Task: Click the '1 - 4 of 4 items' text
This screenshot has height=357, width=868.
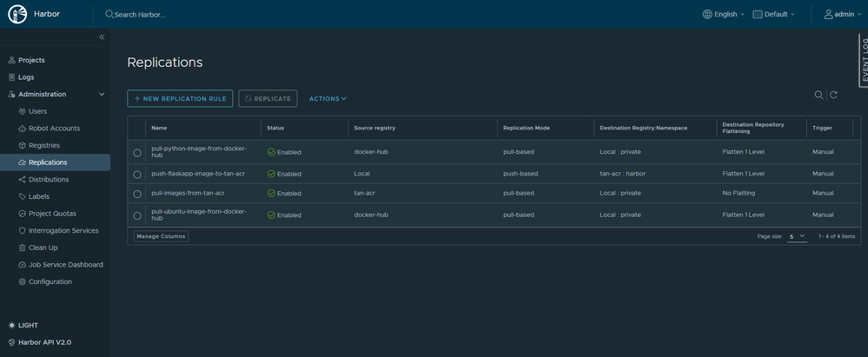Action: 836,236
